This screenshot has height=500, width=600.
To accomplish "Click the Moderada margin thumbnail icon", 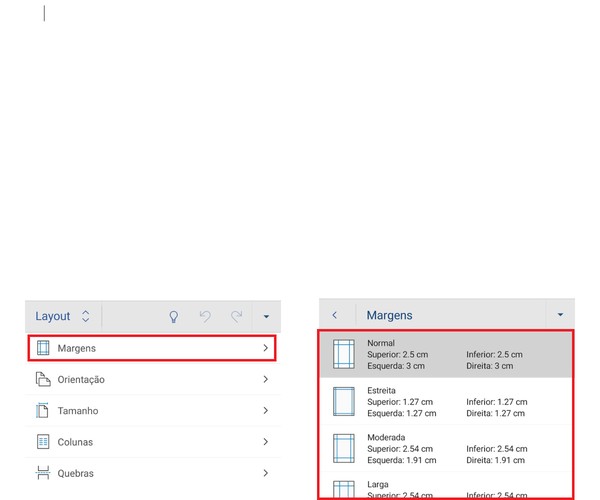I will pyautogui.click(x=344, y=448).
